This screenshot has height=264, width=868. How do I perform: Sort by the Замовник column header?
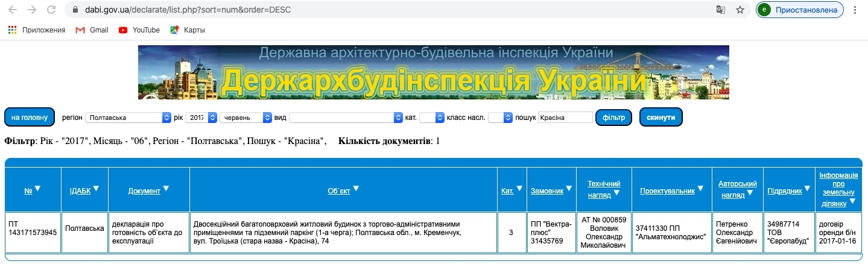[x=547, y=191]
